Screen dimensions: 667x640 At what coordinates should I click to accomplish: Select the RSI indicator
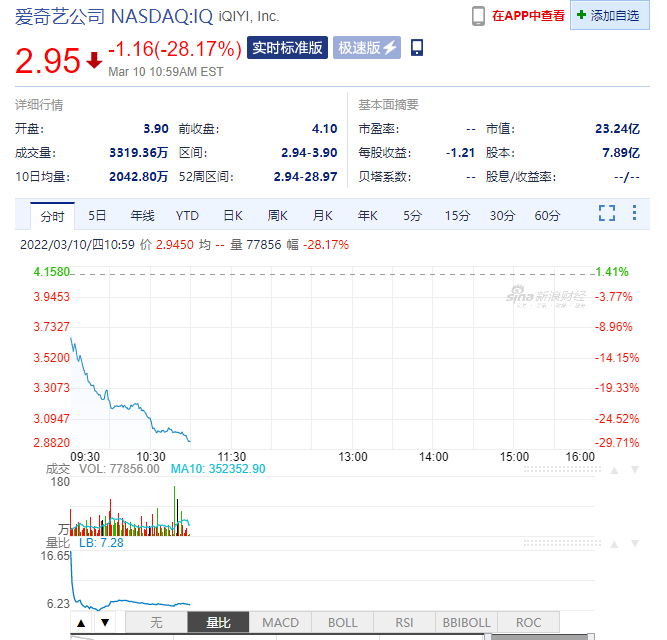coord(404,623)
